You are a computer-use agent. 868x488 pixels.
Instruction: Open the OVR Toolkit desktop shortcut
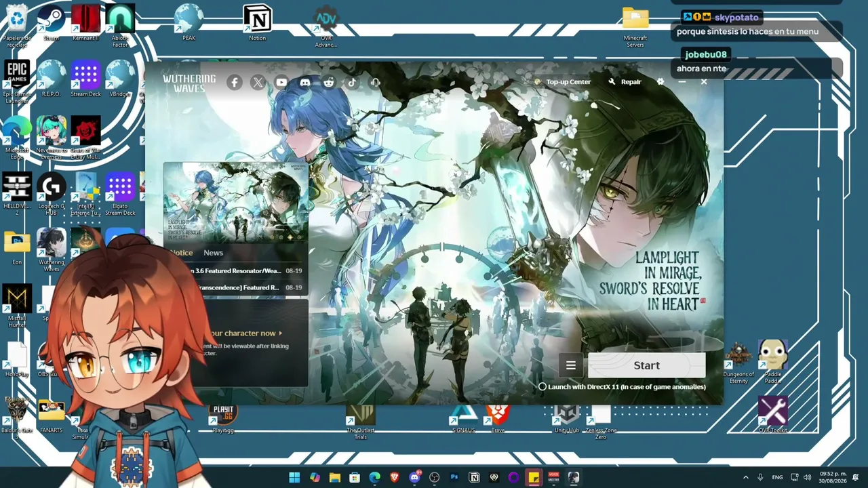[x=773, y=413]
